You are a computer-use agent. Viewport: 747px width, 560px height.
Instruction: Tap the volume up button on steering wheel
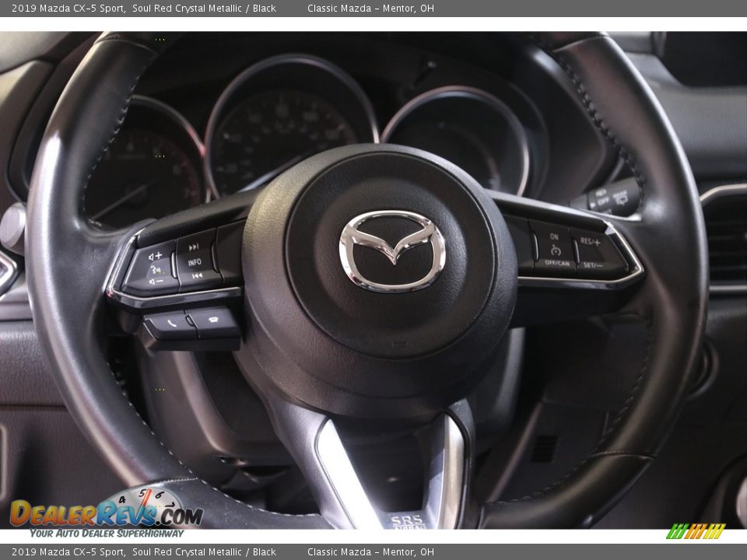pos(156,257)
